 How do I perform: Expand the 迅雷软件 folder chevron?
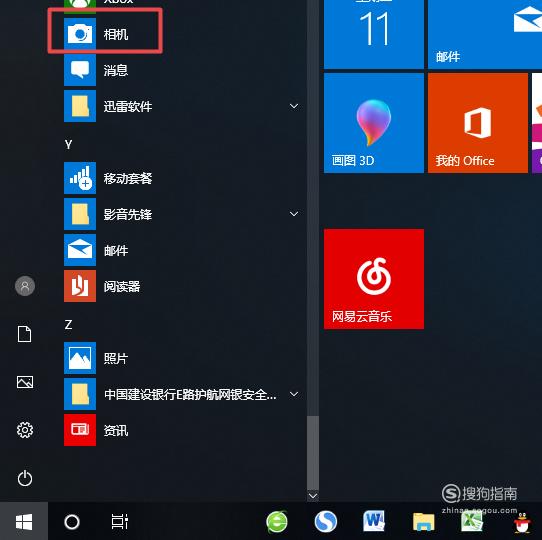[294, 106]
